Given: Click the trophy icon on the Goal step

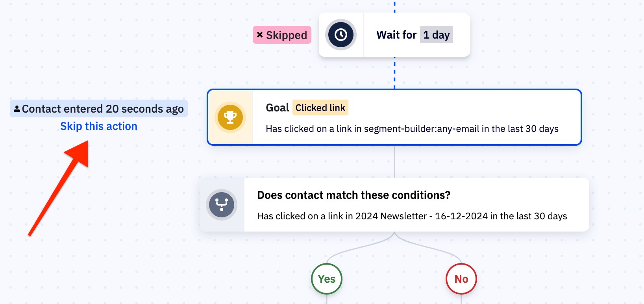Looking at the screenshot, I should point(230,117).
